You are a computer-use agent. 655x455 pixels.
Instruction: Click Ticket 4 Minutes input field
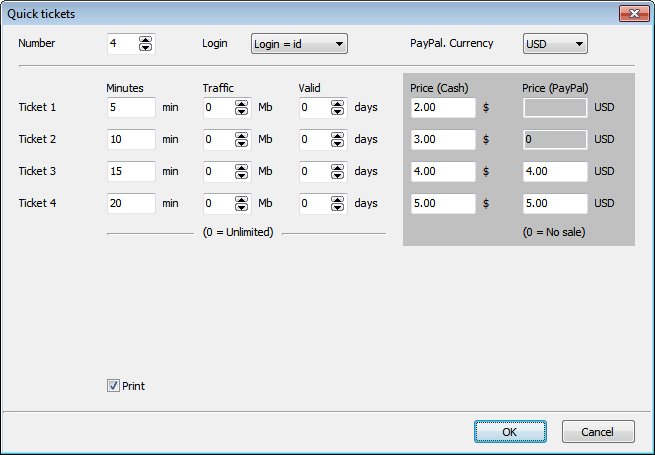click(x=131, y=204)
